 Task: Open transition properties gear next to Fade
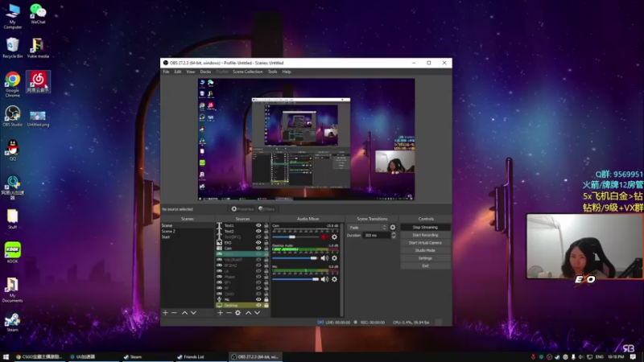pyautogui.click(x=393, y=228)
